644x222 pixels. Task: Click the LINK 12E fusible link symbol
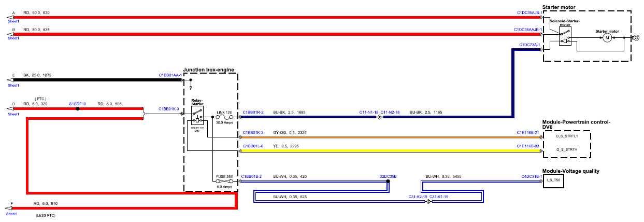pyautogui.click(x=225, y=117)
